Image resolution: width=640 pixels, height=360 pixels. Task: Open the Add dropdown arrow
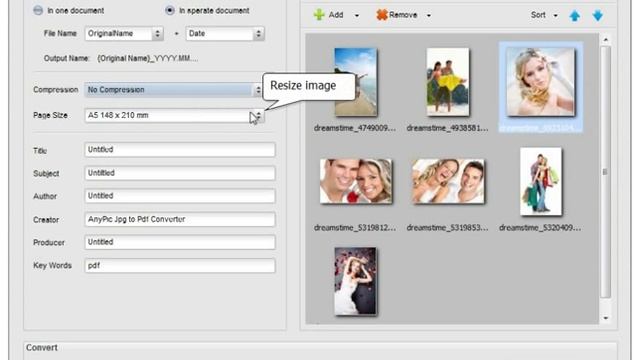click(357, 16)
